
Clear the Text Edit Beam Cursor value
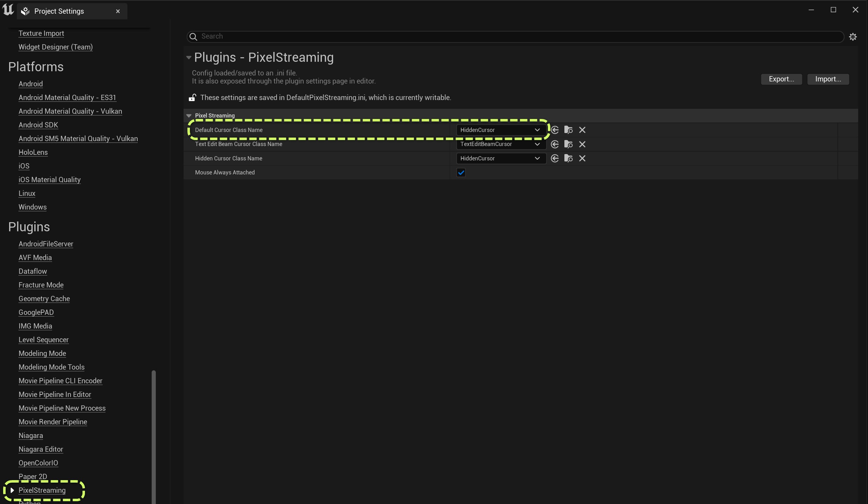point(582,144)
